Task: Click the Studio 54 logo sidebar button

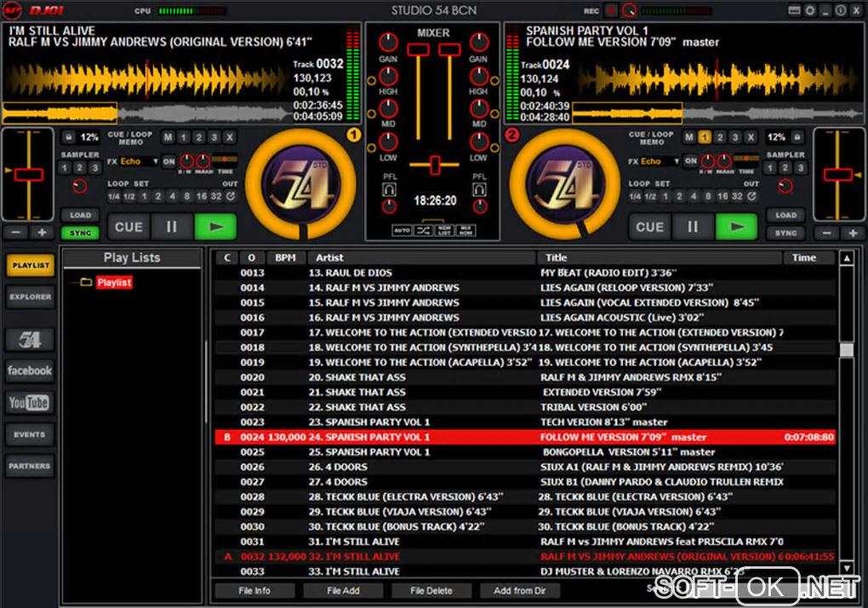Action: click(x=30, y=340)
